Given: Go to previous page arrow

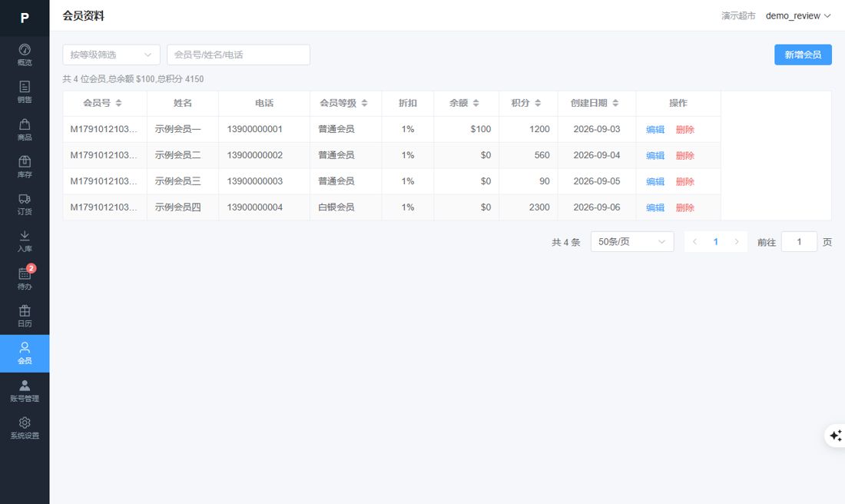Looking at the screenshot, I should [694, 242].
